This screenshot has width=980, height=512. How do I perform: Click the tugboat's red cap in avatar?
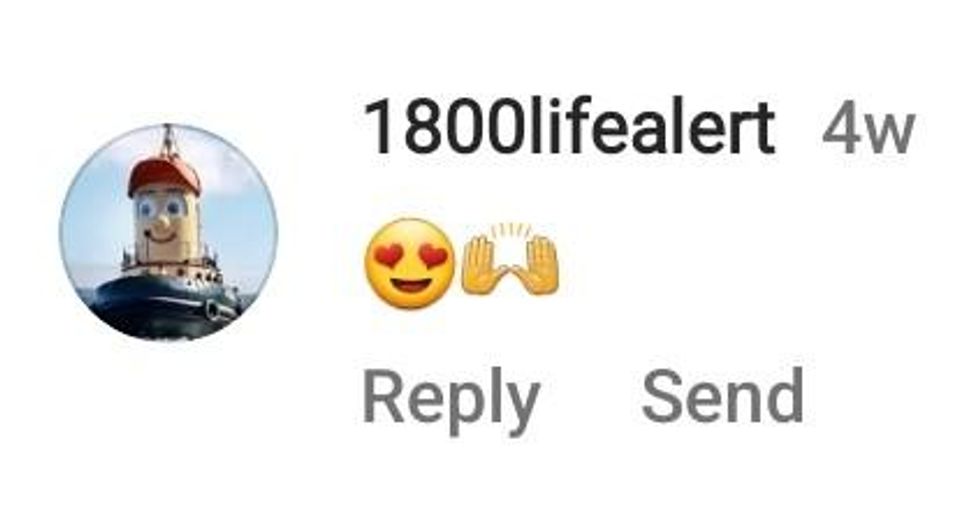[164, 174]
